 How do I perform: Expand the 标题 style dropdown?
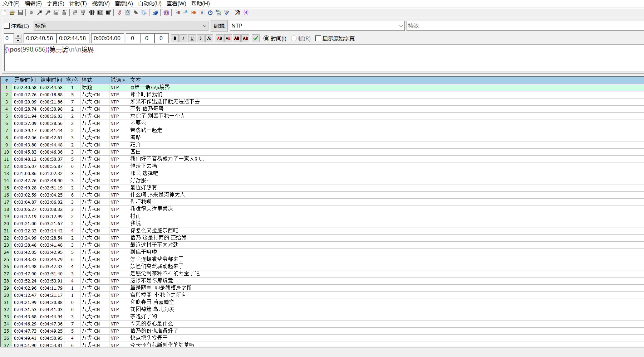(205, 26)
